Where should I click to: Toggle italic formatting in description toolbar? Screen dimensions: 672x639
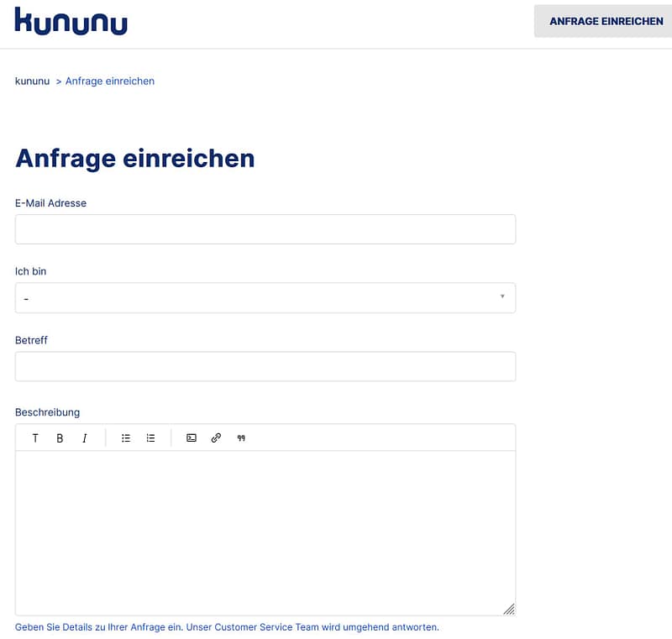[84, 438]
